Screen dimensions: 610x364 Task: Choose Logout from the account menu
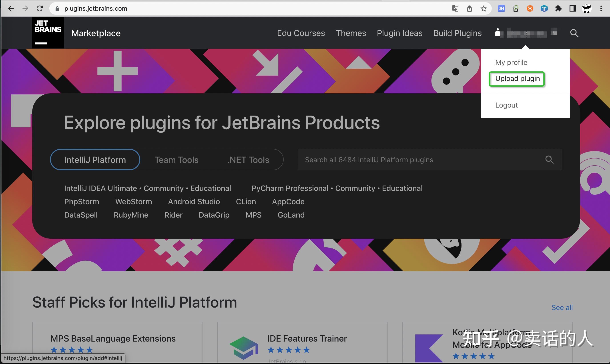click(506, 105)
